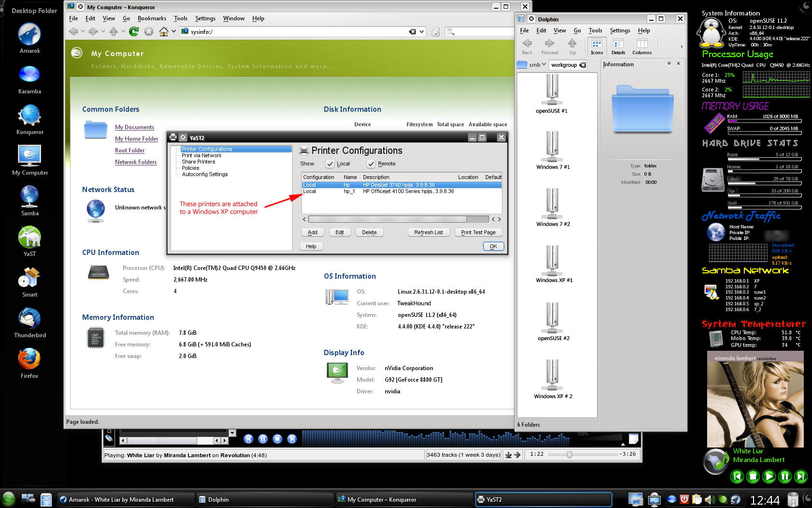The width and height of the screenshot is (812, 508).
Task: Select Autoconfig Settings tree item
Action: coord(204,175)
